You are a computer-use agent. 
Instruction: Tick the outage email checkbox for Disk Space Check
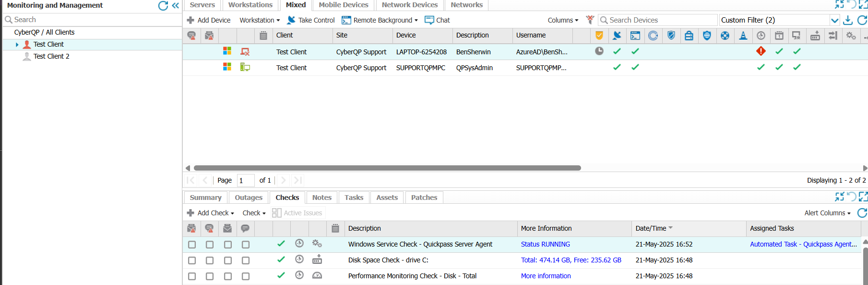tap(192, 260)
